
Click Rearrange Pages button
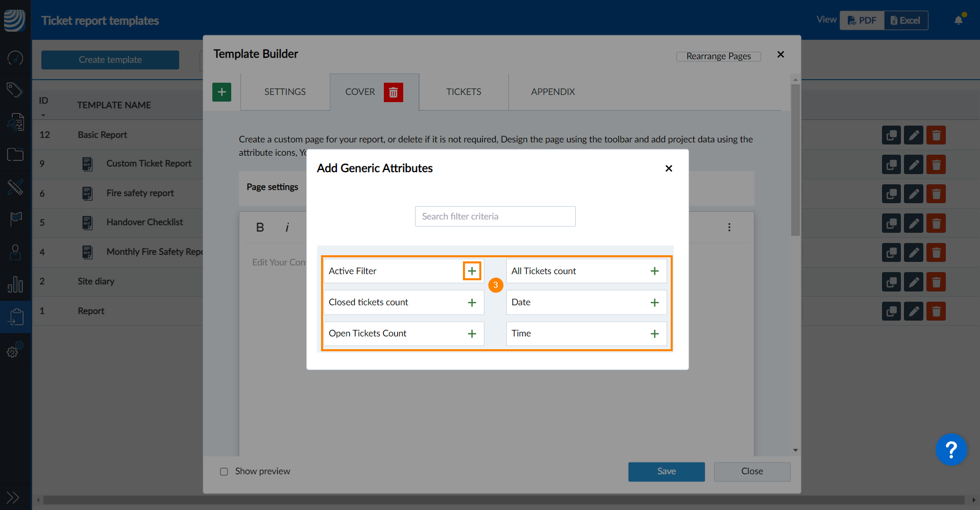[719, 56]
